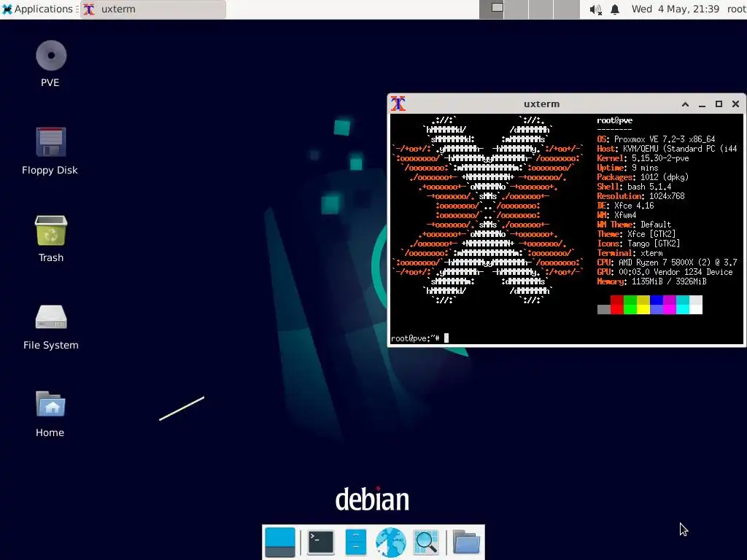747x560 pixels.
Task: Open the notifications bell icon
Action: click(x=615, y=9)
